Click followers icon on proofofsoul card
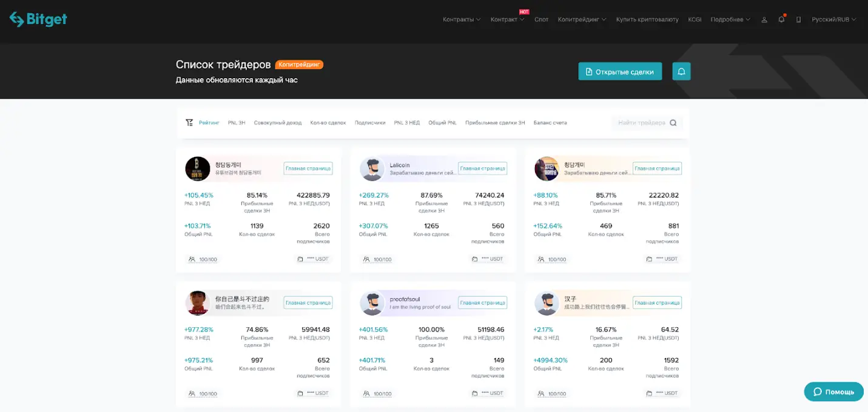Image resolution: width=868 pixels, height=412 pixels. [x=366, y=394]
